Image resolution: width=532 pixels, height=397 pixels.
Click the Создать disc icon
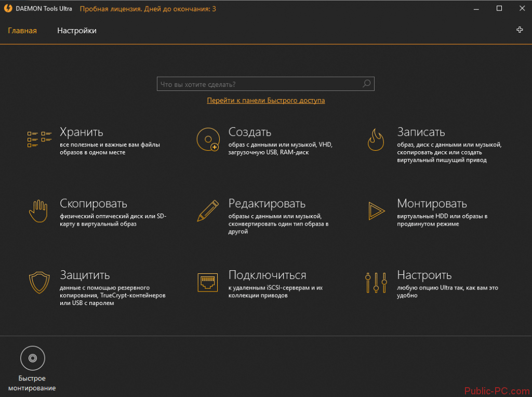pyautogui.click(x=207, y=139)
